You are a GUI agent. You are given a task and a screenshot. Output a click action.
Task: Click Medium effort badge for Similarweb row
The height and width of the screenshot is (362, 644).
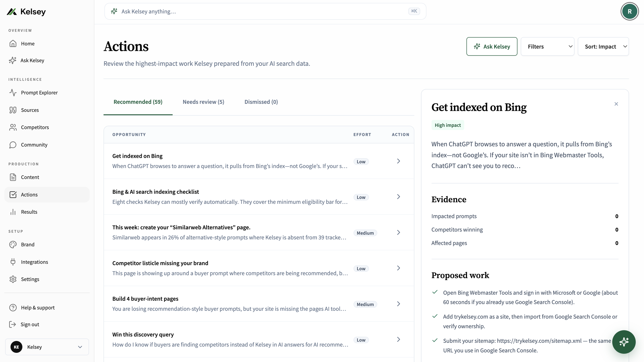pos(365,233)
